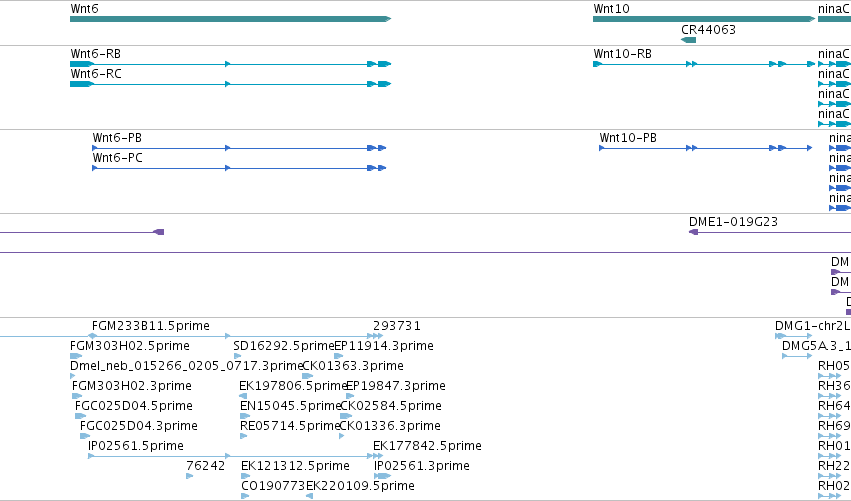
Task: Click the IP02561.3prime EST glyph
Action: click(x=382, y=476)
